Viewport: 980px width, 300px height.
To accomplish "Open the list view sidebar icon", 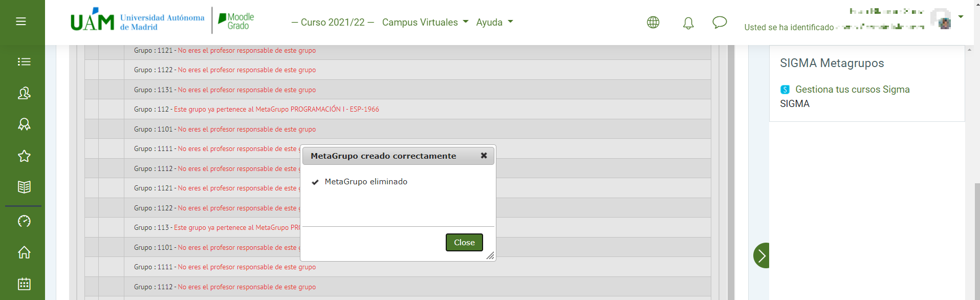I will (x=24, y=62).
